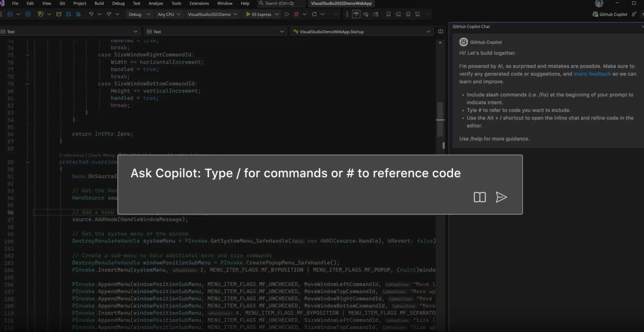
Task: Click the Hot Reload flame icon
Action: pyautogui.click(x=296, y=14)
